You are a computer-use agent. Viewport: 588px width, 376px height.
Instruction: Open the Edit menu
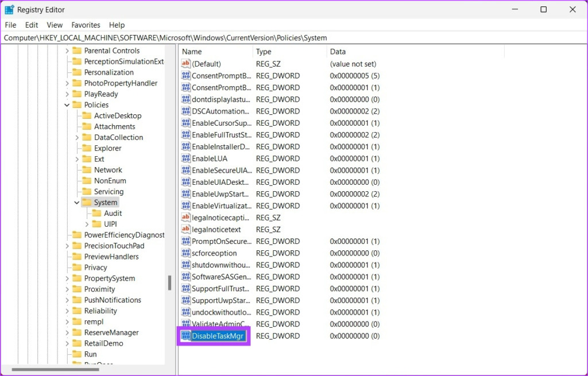(32, 25)
